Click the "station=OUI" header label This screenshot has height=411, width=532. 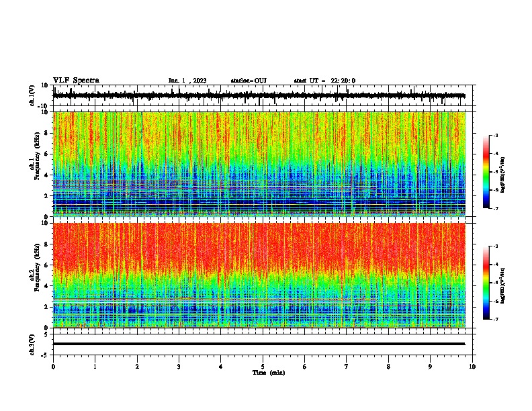tap(249, 81)
